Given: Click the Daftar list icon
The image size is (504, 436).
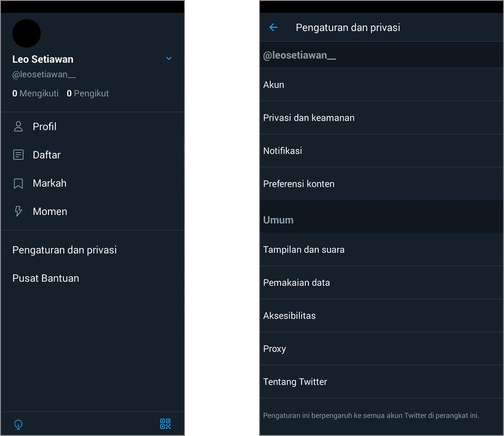Looking at the screenshot, I should (x=18, y=155).
